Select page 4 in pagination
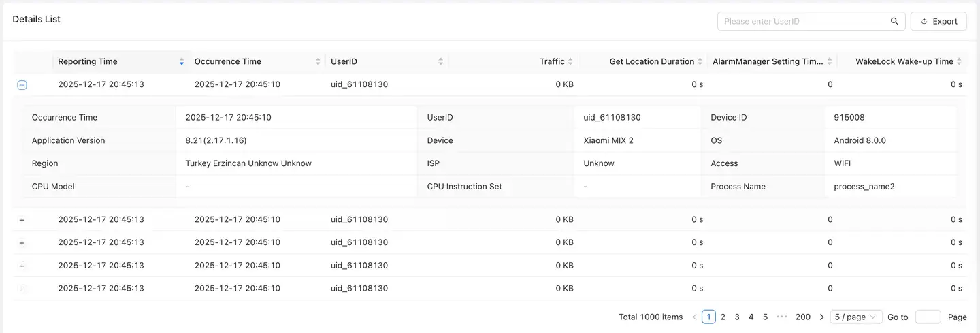This screenshot has width=980, height=333. pos(751,317)
